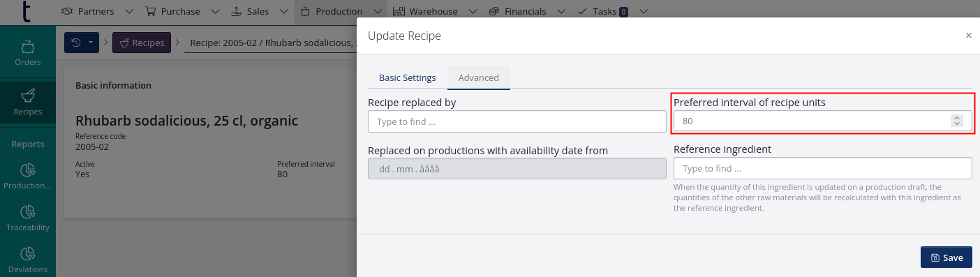The height and width of the screenshot is (277, 980).
Task: Click the Recipe replaced by field
Action: click(x=517, y=121)
